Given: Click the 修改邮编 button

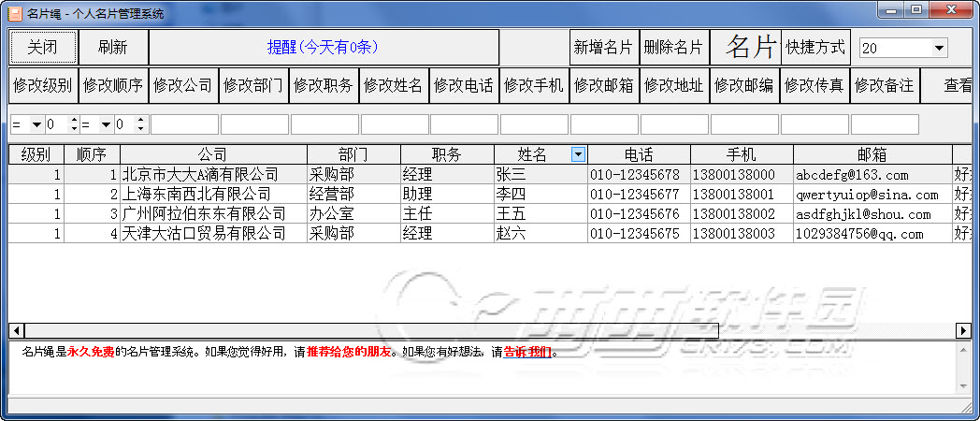Looking at the screenshot, I should 744,86.
